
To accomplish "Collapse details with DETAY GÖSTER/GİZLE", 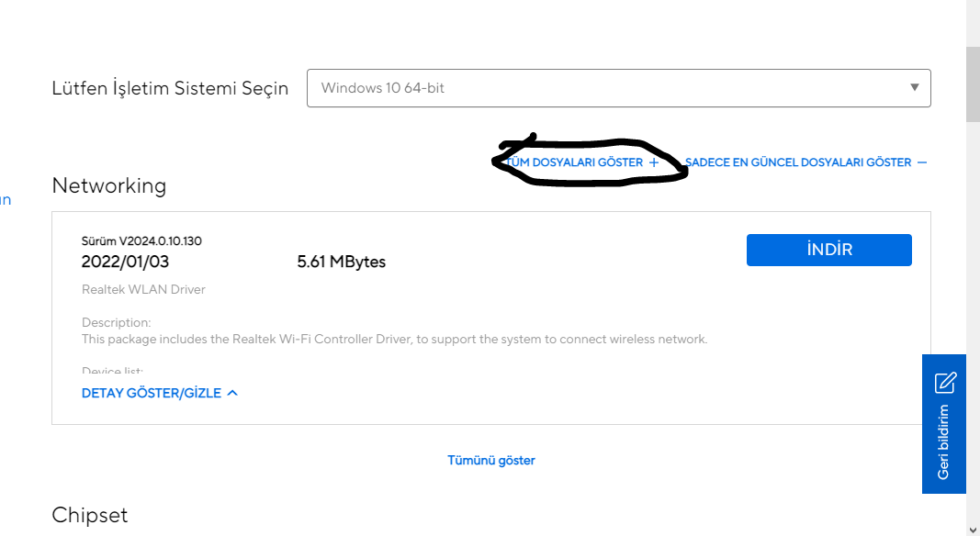I will pos(152,393).
